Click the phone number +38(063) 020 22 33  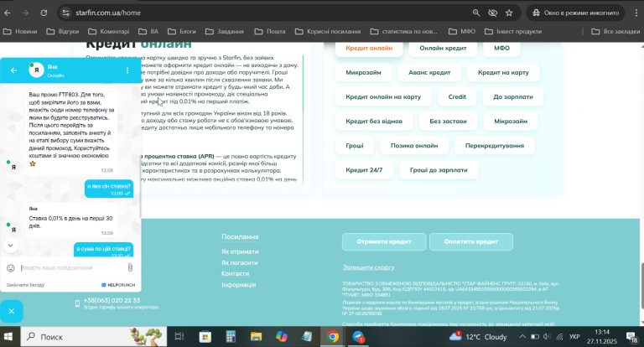click(x=112, y=301)
